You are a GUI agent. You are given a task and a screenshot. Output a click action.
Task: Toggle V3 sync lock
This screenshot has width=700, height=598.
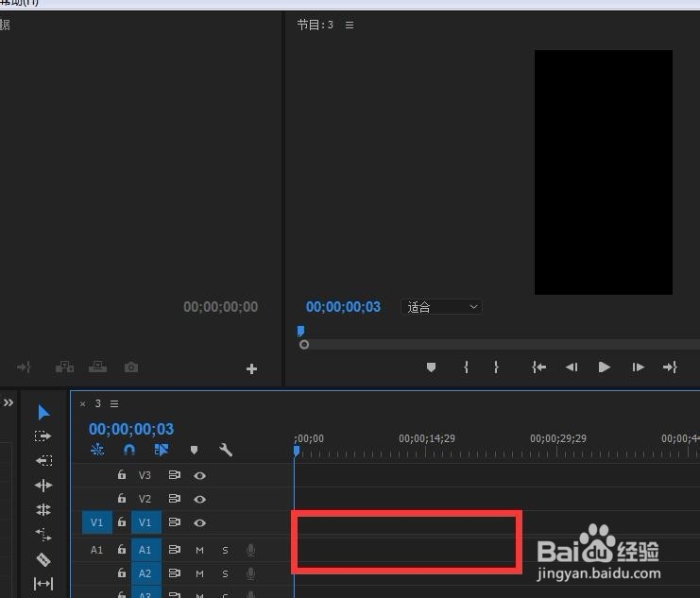pyautogui.click(x=174, y=475)
